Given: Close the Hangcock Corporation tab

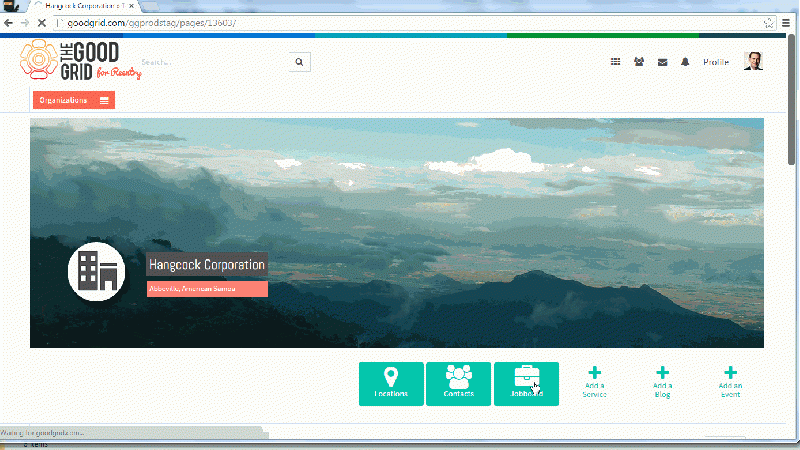Looking at the screenshot, I should (x=132, y=6).
